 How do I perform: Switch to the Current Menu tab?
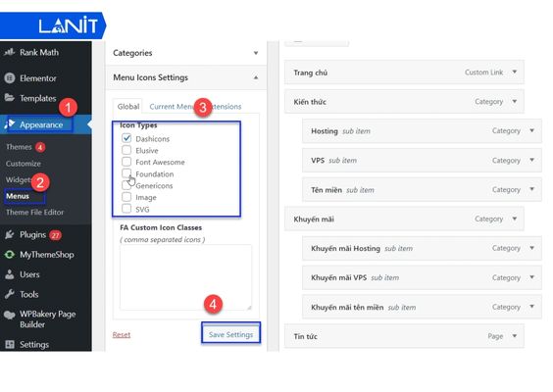tap(172, 107)
